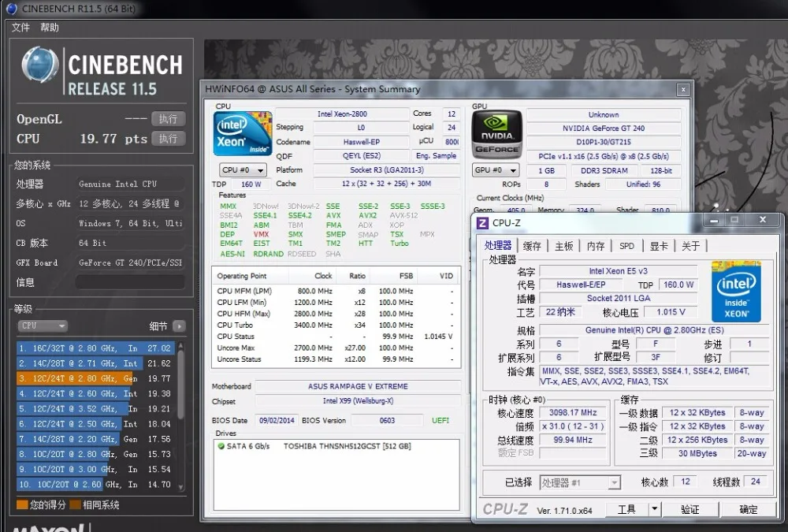Click the 确定 button in CPU-Z
788x532 pixels.
click(x=749, y=509)
